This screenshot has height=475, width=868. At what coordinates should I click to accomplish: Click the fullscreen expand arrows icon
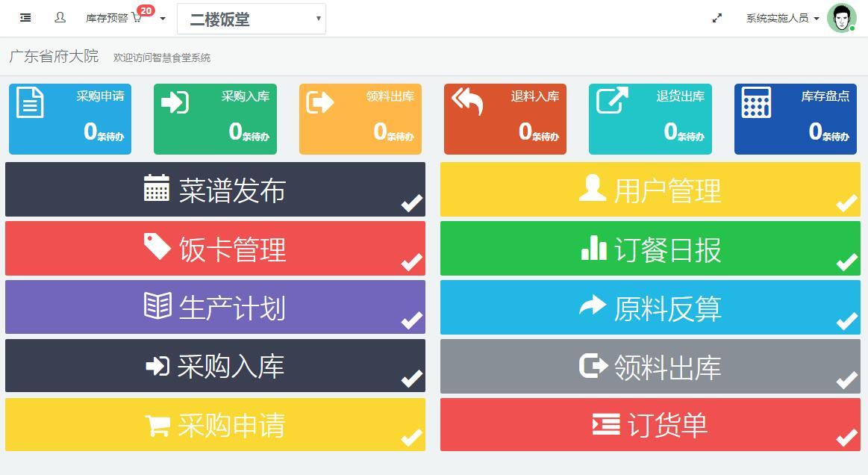click(x=717, y=18)
